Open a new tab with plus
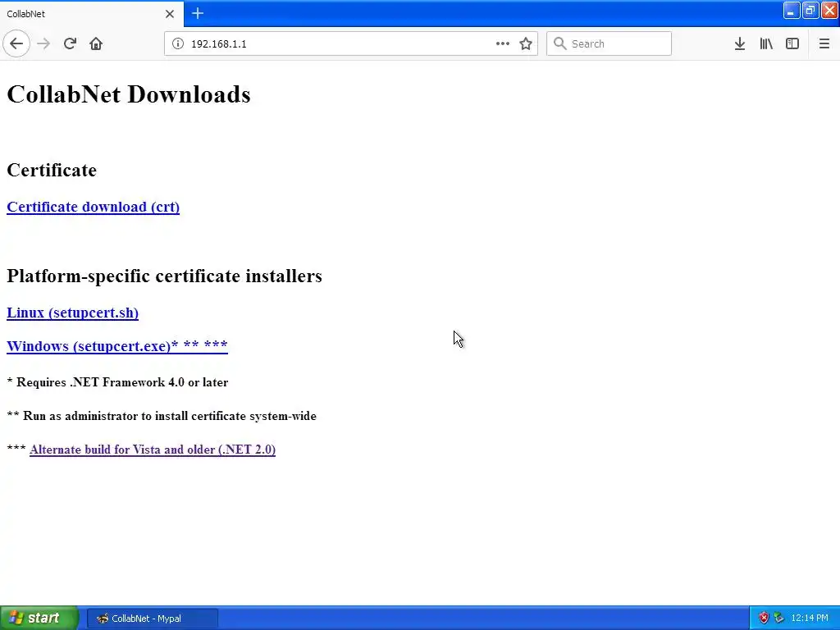The height and width of the screenshot is (630, 840). pyautogui.click(x=198, y=13)
